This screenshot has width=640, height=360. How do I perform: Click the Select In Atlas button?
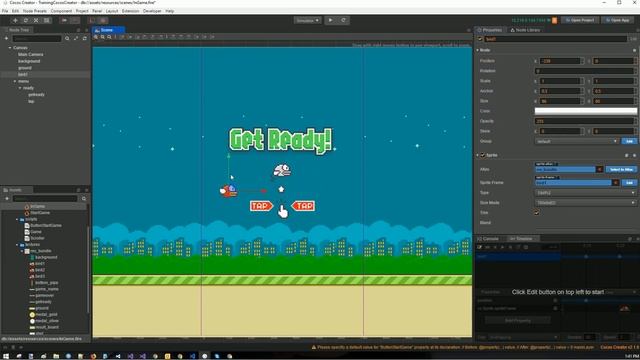coord(621,169)
